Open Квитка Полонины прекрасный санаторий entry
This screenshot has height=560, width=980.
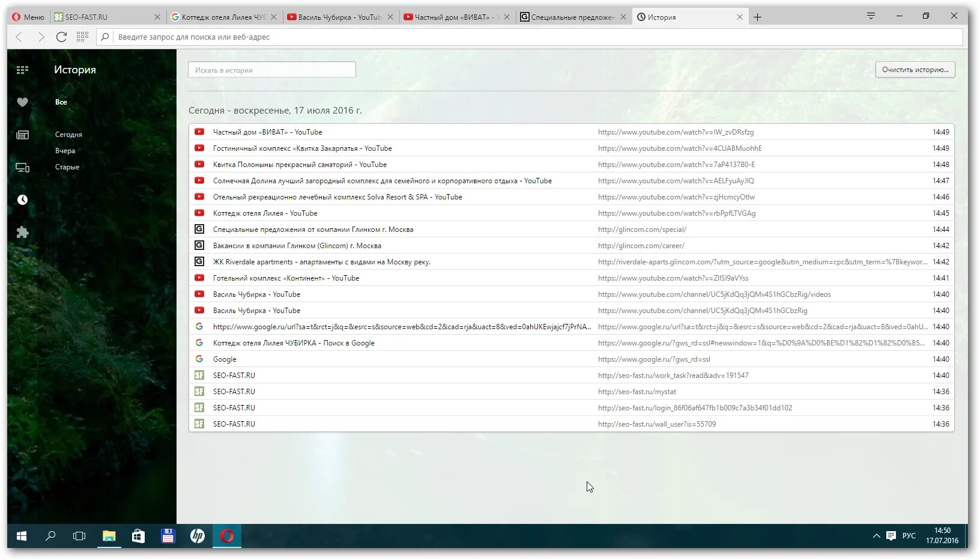pyautogui.click(x=571, y=165)
